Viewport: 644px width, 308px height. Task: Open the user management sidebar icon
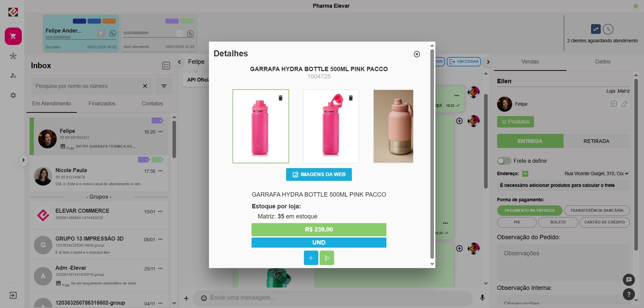point(13,75)
